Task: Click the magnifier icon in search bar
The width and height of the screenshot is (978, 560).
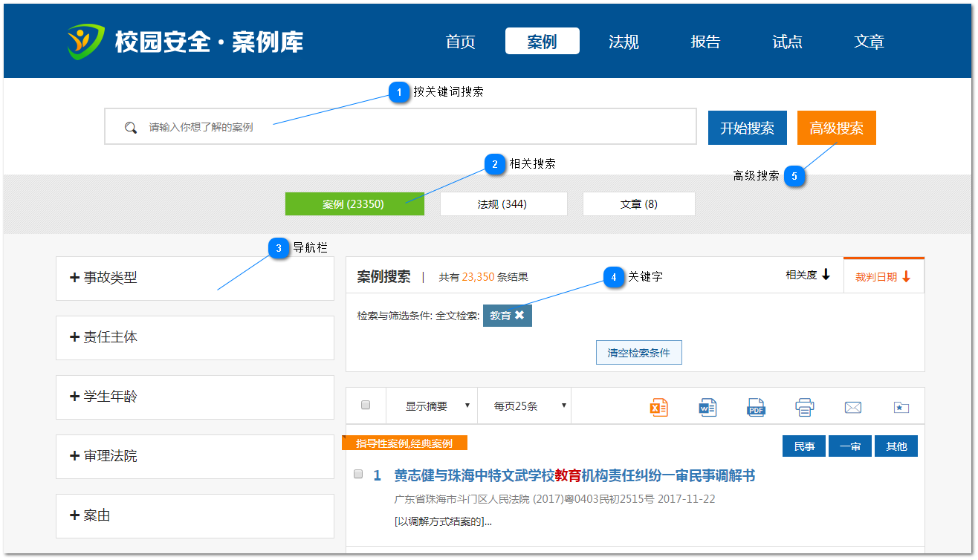Action: click(131, 127)
